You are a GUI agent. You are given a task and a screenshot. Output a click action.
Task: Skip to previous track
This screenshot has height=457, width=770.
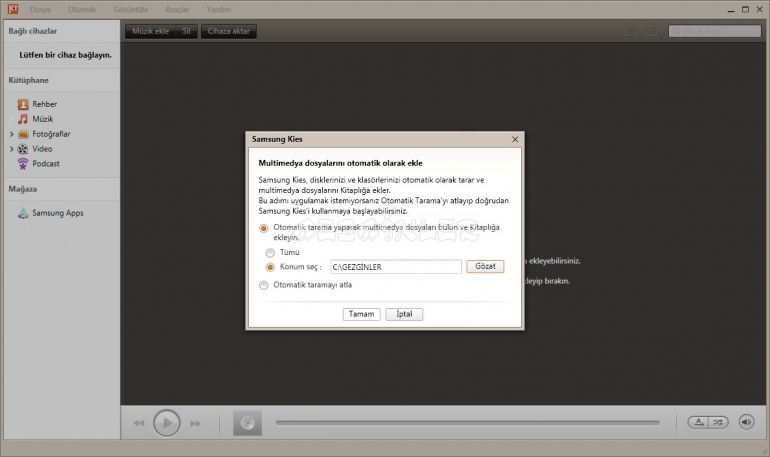coord(139,423)
